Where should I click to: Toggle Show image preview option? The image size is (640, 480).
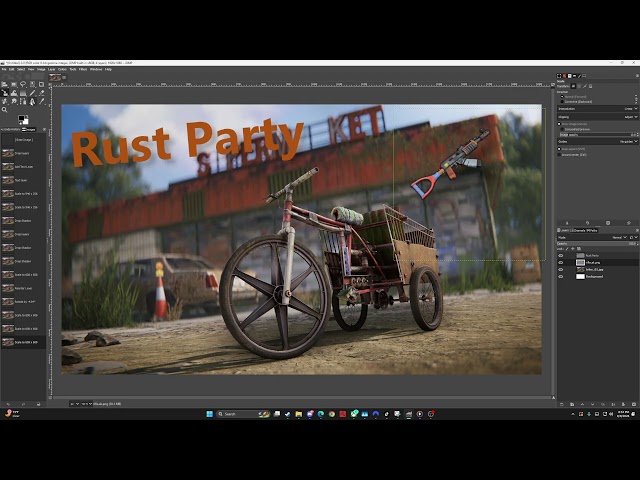[x=559, y=124]
